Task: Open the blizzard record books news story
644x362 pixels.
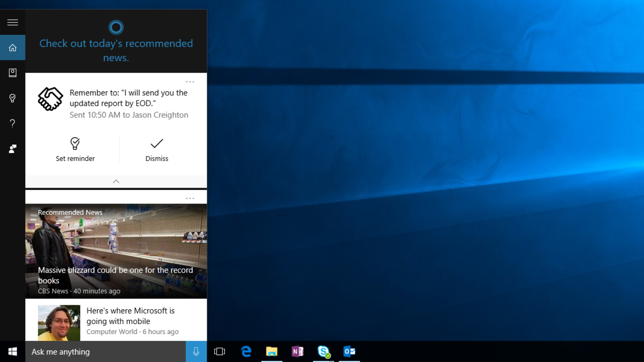Action: point(115,275)
